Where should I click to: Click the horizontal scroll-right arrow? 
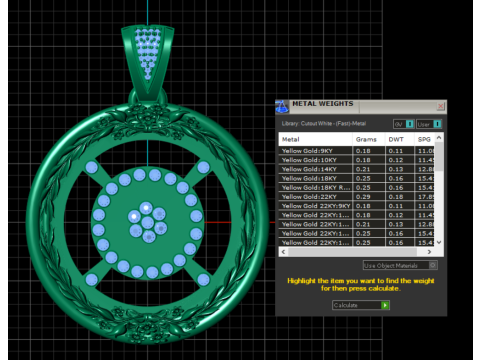[429, 252]
